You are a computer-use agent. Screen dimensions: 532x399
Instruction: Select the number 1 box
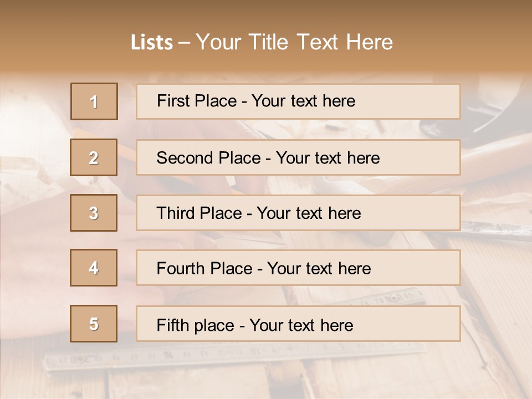coord(94,101)
